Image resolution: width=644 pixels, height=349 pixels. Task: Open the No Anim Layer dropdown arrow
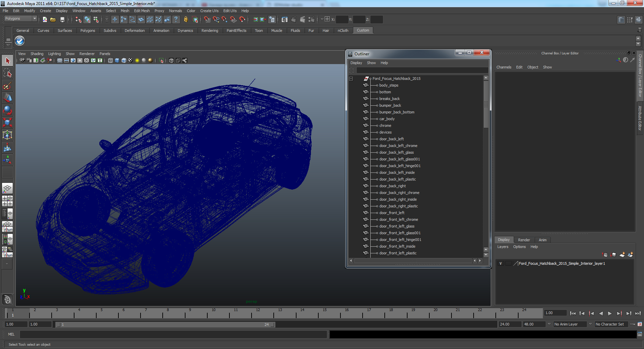[549, 324]
